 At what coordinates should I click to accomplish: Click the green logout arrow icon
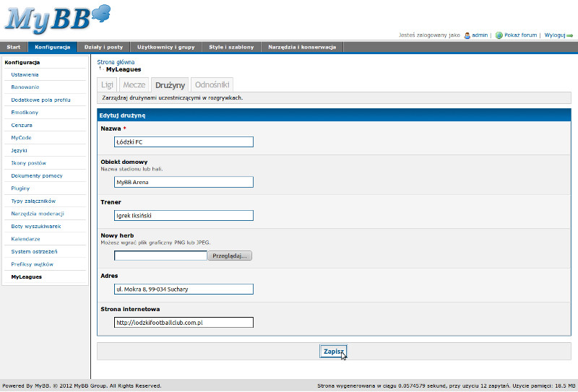pos(570,35)
